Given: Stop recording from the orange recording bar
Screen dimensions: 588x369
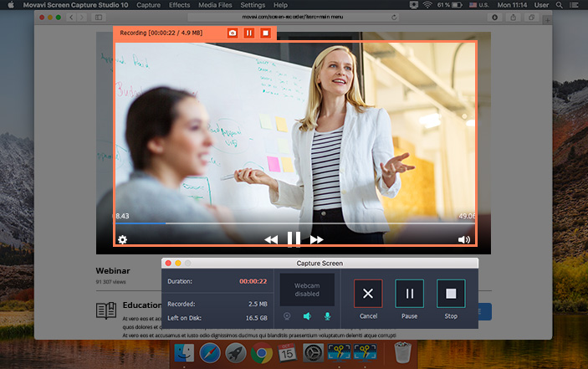Looking at the screenshot, I should coord(265,33).
